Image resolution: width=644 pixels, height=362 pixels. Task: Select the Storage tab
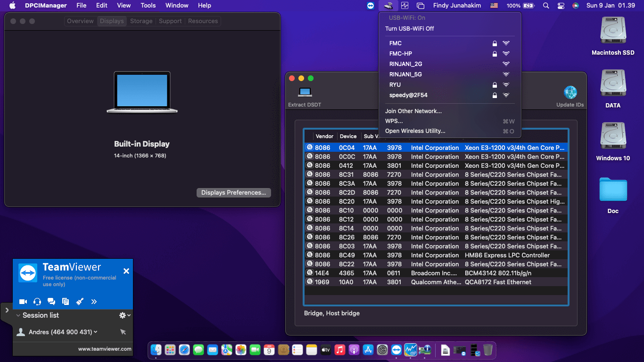pyautogui.click(x=141, y=21)
